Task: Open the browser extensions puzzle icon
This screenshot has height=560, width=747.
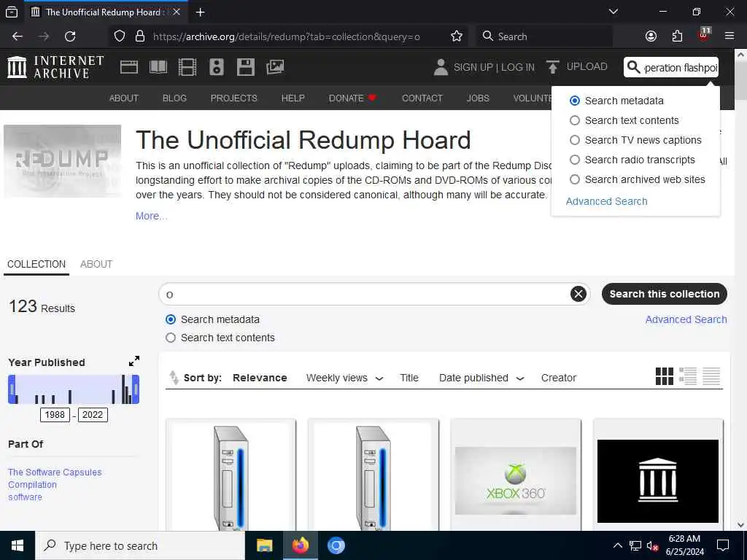Action: point(677,36)
